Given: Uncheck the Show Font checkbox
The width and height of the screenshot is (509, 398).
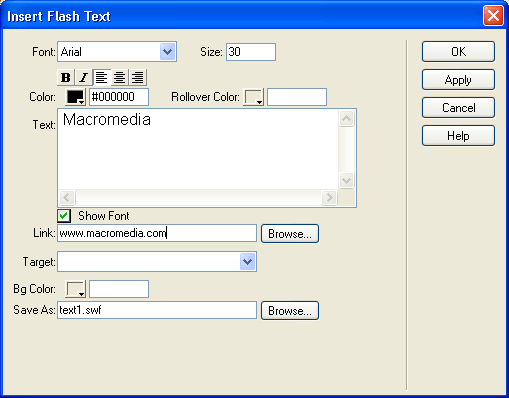Looking at the screenshot, I should click(x=64, y=216).
